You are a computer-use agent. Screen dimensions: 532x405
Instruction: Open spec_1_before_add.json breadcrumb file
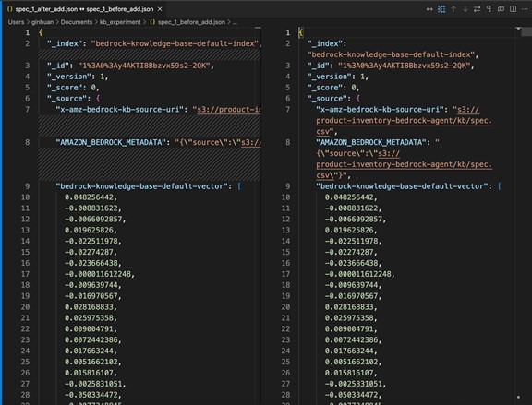[x=191, y=22]
